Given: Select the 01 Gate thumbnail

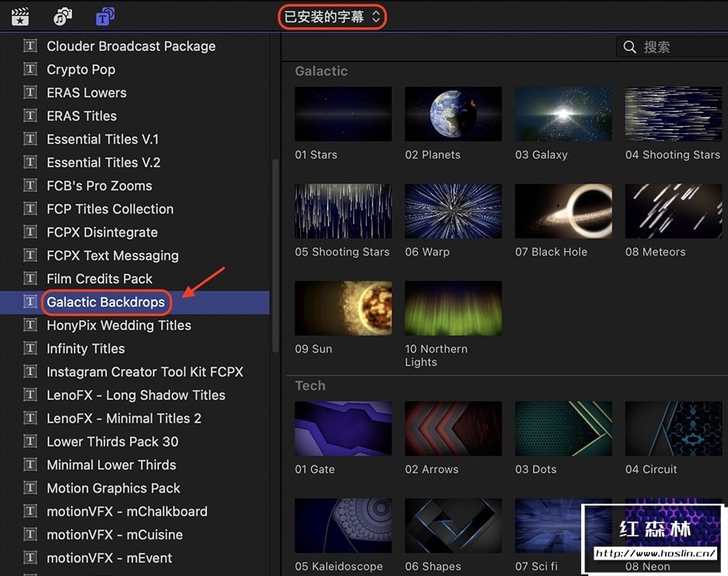Looking at the screenshot, I should pos(343,428).
